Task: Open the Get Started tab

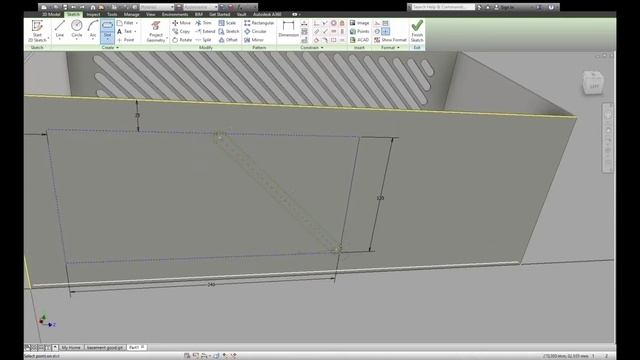Action: (220, 14)
